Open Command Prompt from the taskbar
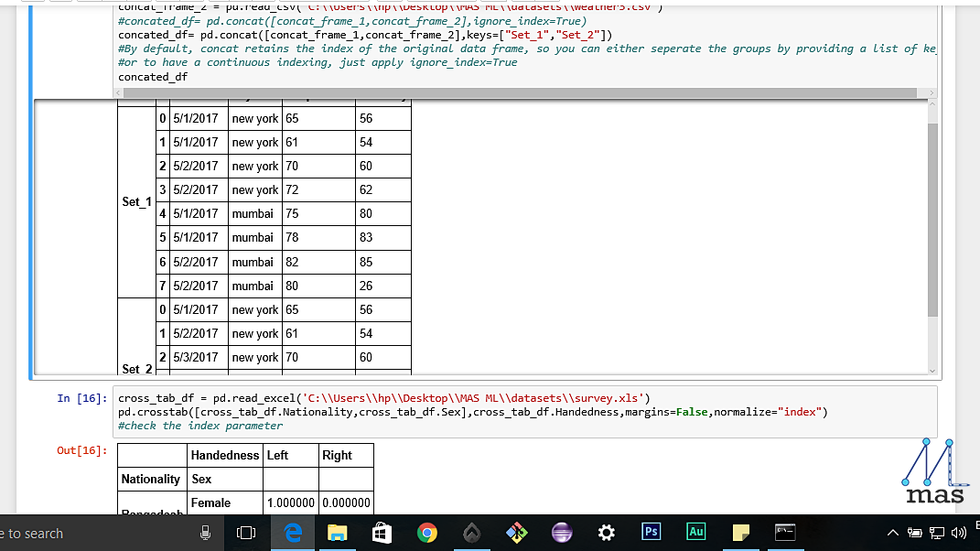The height and width of the screenshot is (551, 980). [x=784, y=532]
